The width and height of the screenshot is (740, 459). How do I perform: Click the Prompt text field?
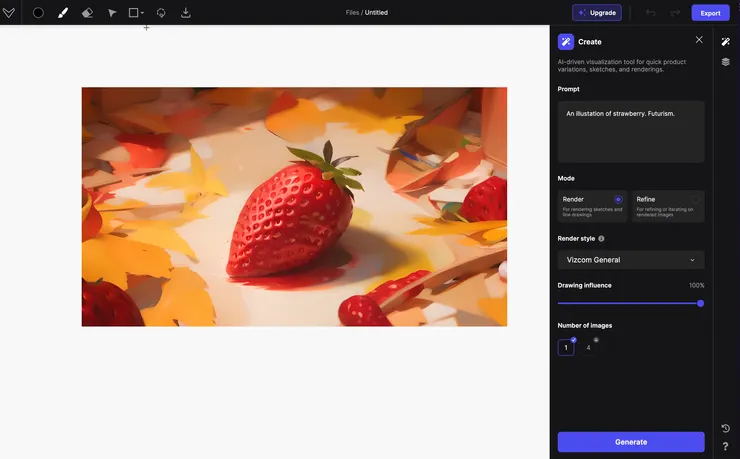tap(630, 131)
